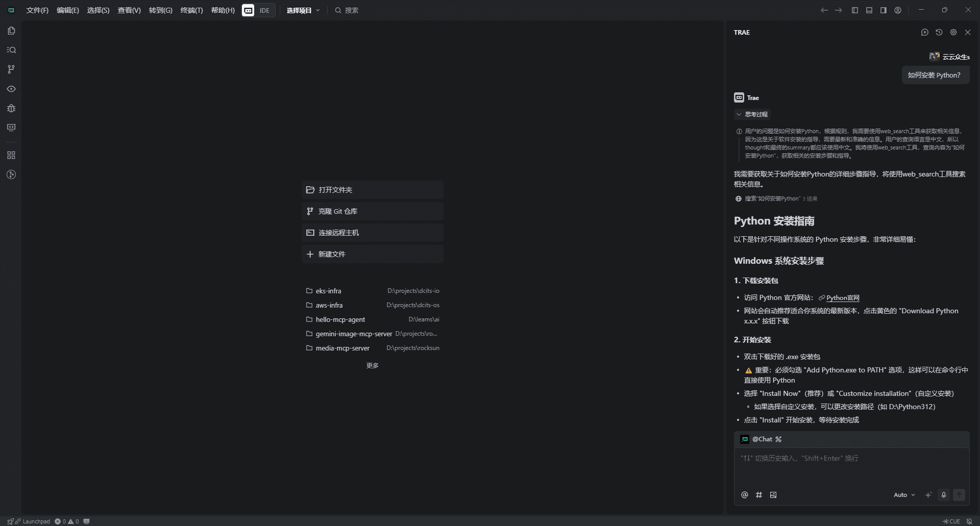Click the hash context icon in chat input

[x=759, y=495]
